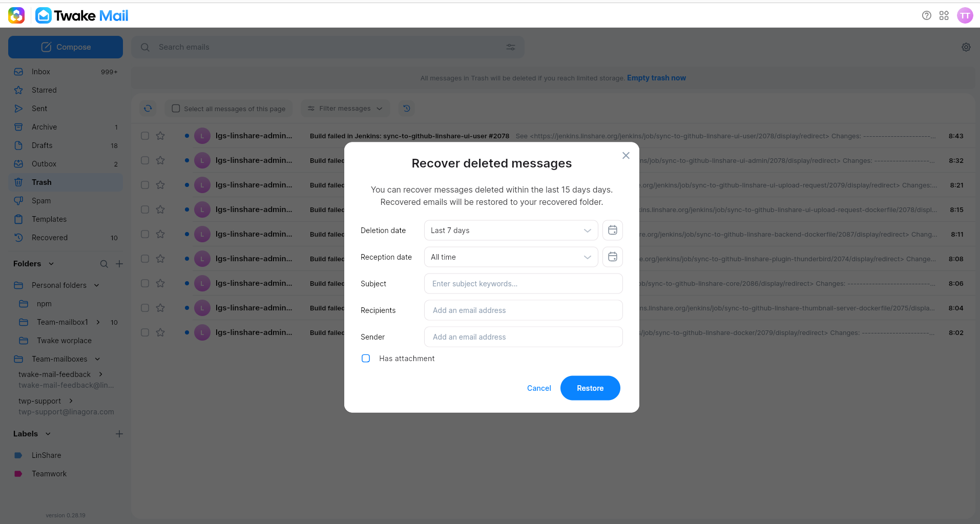Open the app grid launcher icon
The width and height of the screenshot is (980, 524).
(x=944, y=15)
